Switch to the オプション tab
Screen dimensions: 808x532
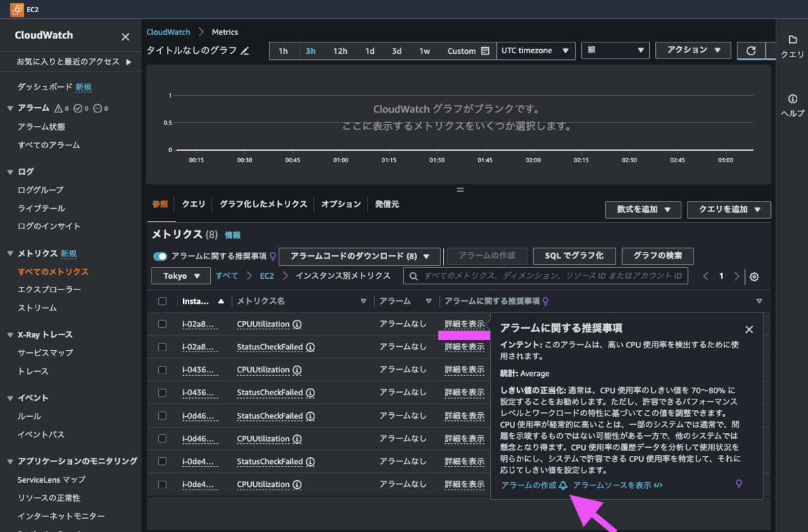(341, 204)
